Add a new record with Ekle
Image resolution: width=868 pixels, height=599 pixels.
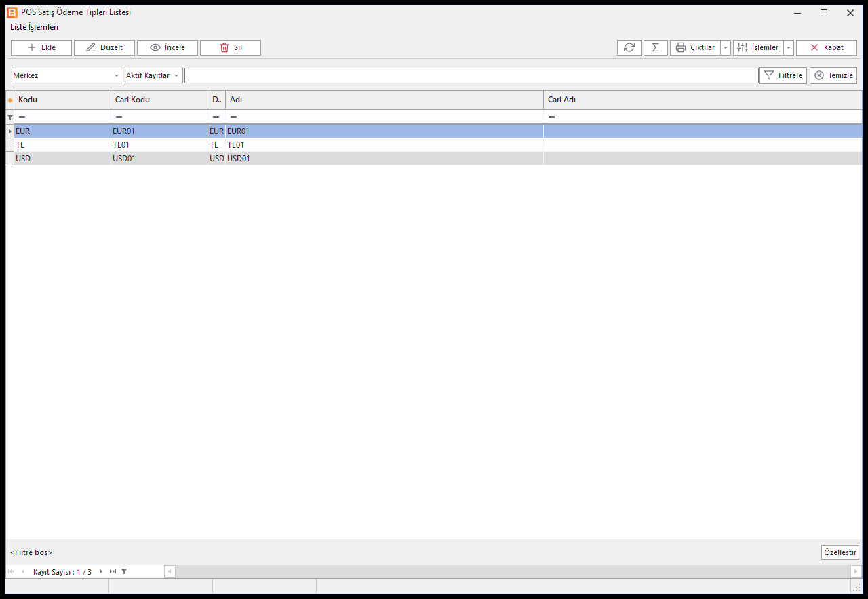point(41,47)
